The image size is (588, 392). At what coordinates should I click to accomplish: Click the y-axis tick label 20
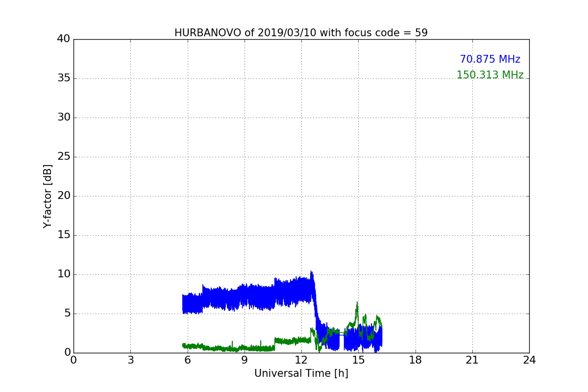tap(64, 196)
